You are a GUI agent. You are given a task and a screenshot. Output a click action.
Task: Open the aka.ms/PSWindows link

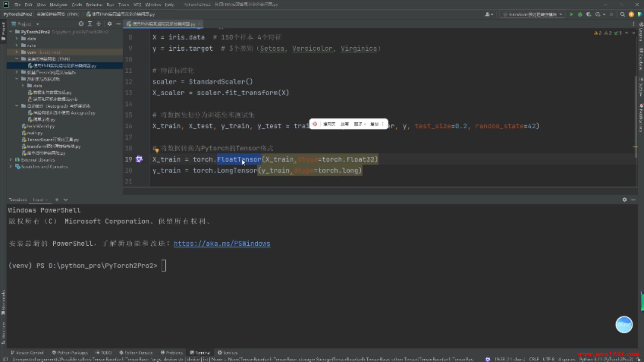click(x=222, y=244)
